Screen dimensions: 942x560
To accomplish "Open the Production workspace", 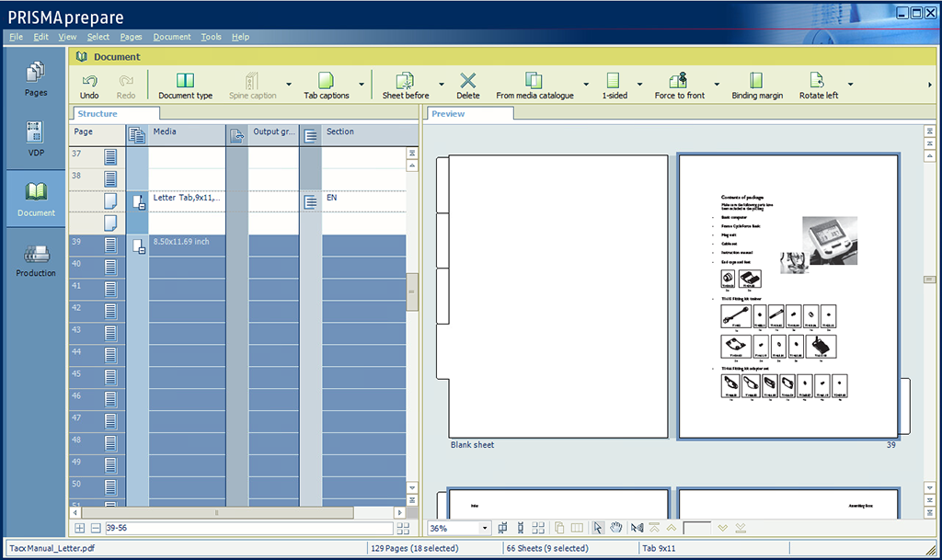I will 36,260.
